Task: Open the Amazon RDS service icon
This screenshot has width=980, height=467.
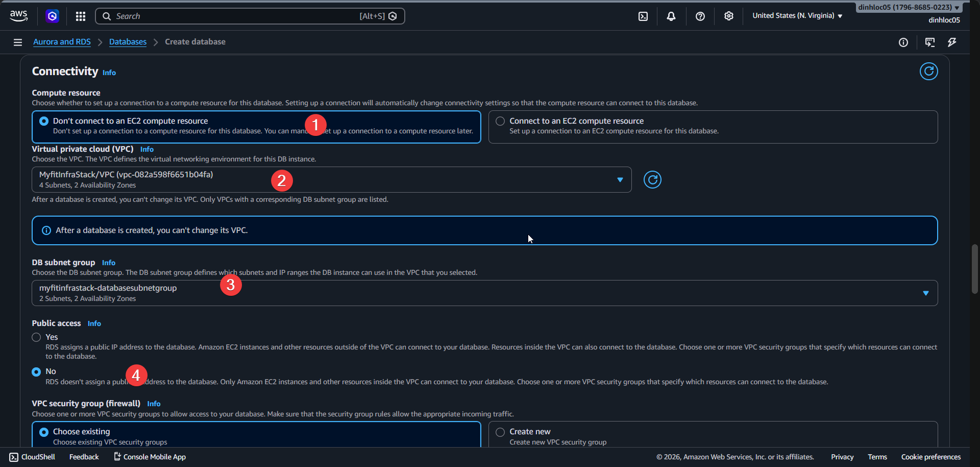Action: 53,16
